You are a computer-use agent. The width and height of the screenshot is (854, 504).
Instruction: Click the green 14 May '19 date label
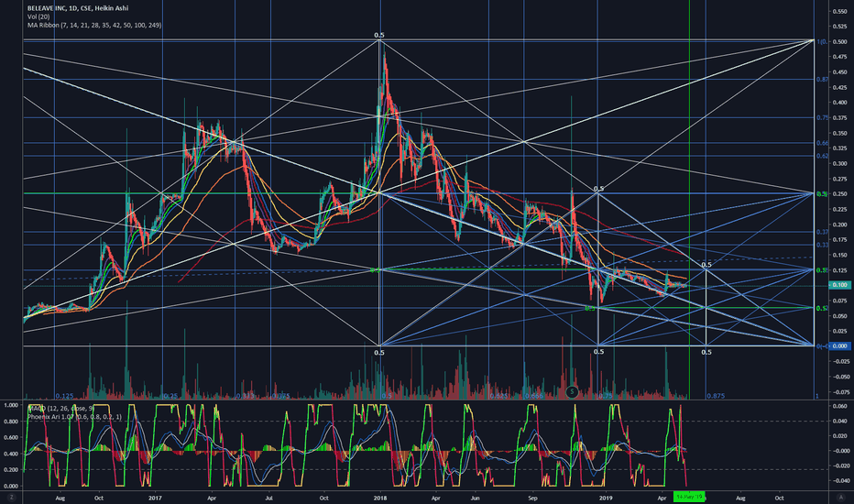point(689,497)
